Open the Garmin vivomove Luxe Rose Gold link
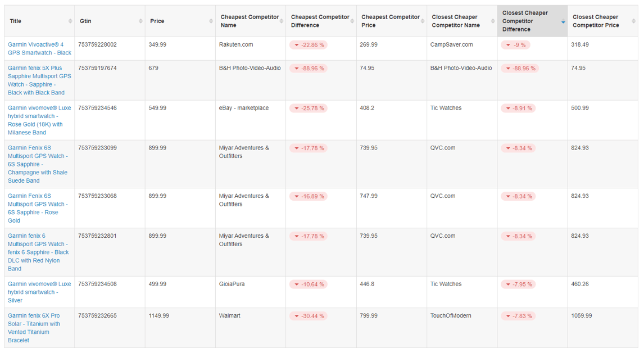 click(x=39, y=120)
